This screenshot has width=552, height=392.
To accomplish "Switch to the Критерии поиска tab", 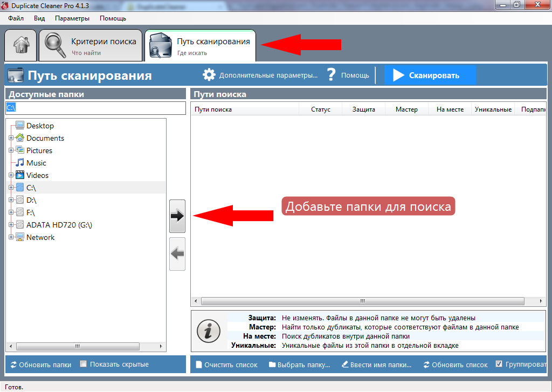I will coord(91,45).
